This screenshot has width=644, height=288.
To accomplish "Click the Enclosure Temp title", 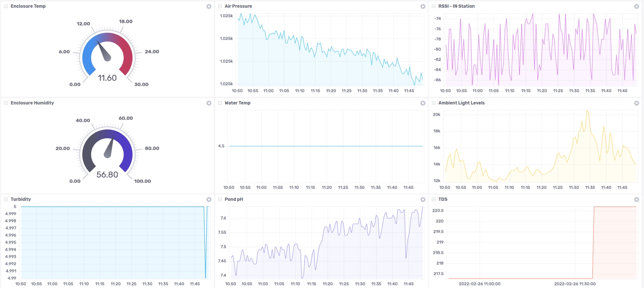I will point(28,6).
